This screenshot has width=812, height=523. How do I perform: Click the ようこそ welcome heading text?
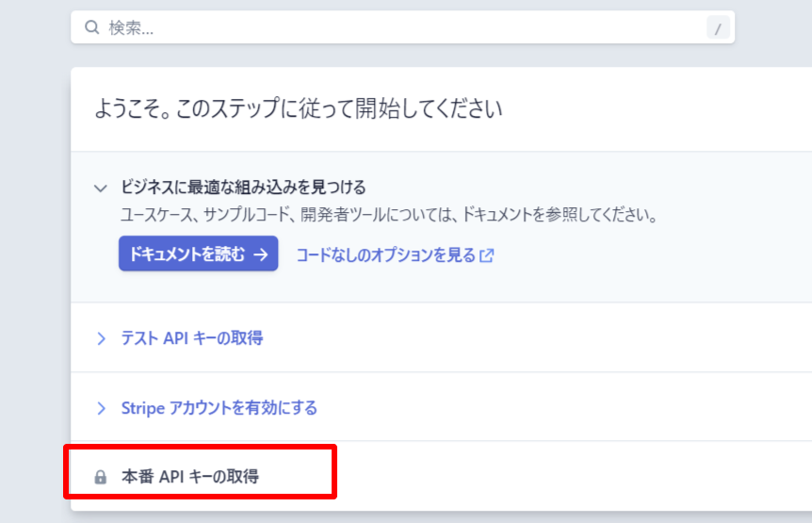[299, 108]
